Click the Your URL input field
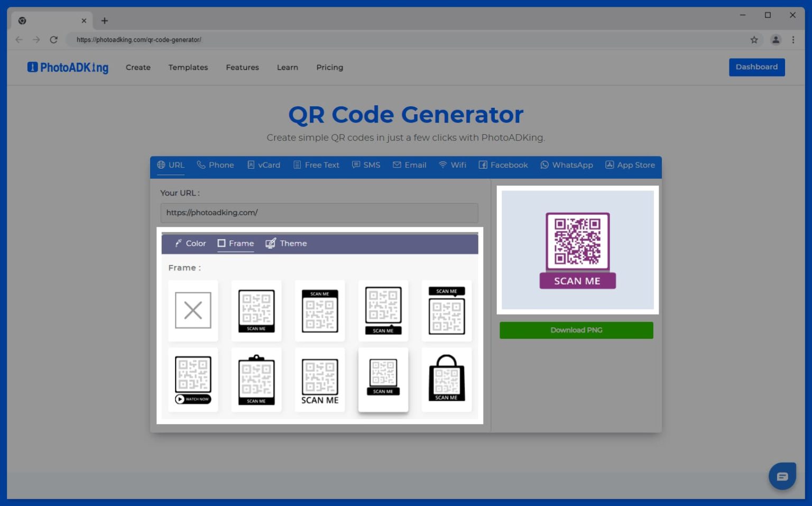The width and height of the screenshot is (812, 506). tap(319, 213)
